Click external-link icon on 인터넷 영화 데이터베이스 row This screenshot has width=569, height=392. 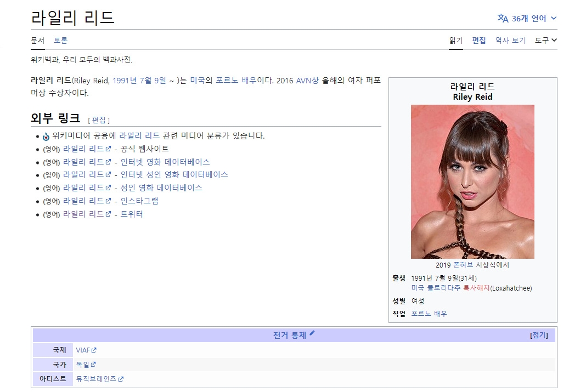pos(108,162)
